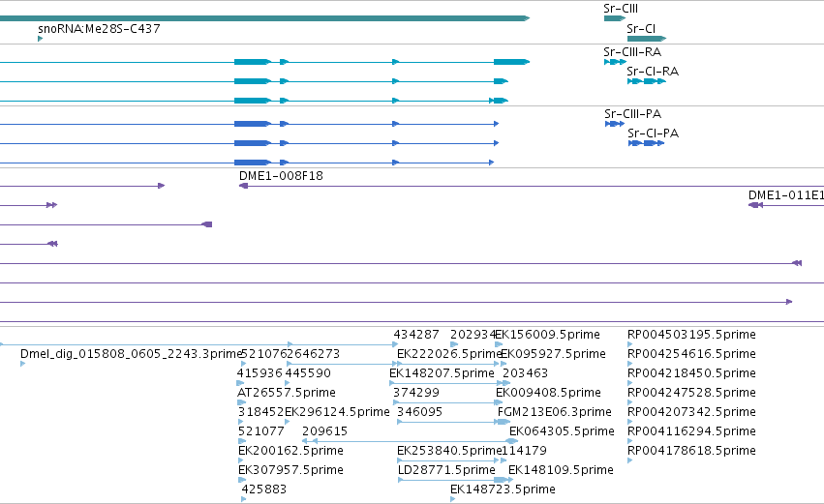Image resolution: width=824 pixels, height=504 pixels.
Task: Select EK148723.5prime EST entry
Action: [503, 489]
